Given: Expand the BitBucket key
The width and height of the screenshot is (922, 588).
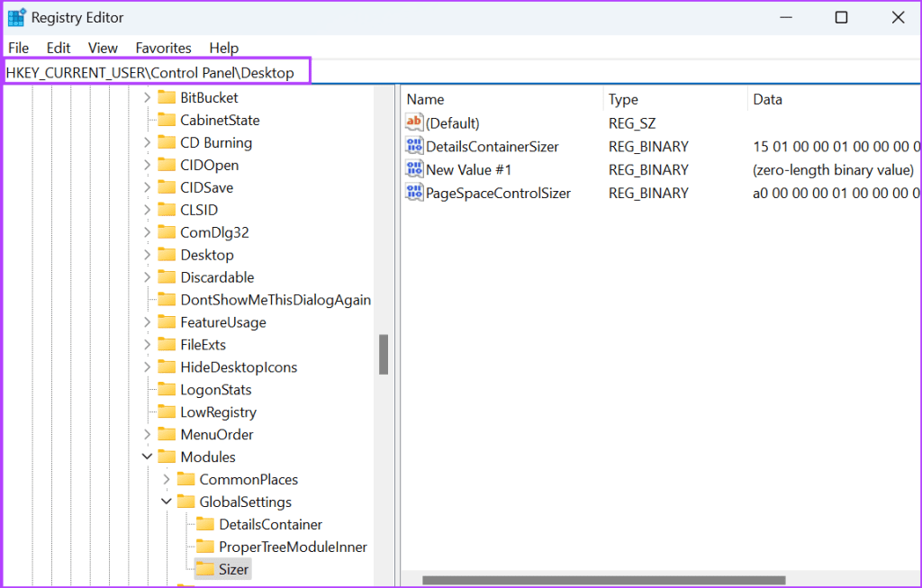Looking at the screenshot, I should [147, 96].
